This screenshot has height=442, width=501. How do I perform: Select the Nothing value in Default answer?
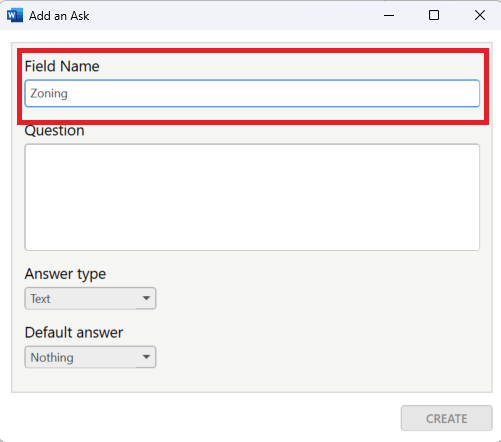(x=52, y=358)
